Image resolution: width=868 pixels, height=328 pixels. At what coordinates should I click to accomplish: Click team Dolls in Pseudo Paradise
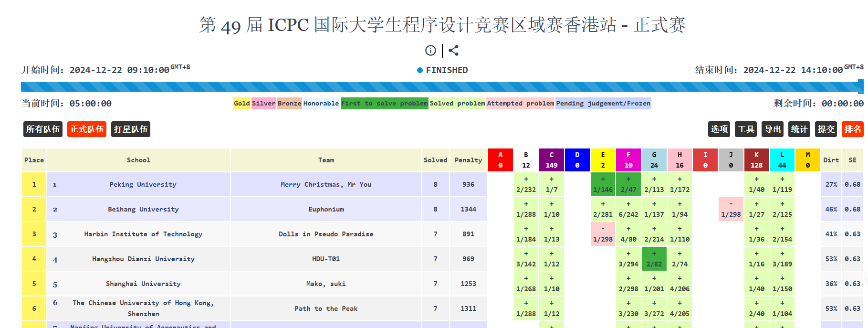[326, 234]
